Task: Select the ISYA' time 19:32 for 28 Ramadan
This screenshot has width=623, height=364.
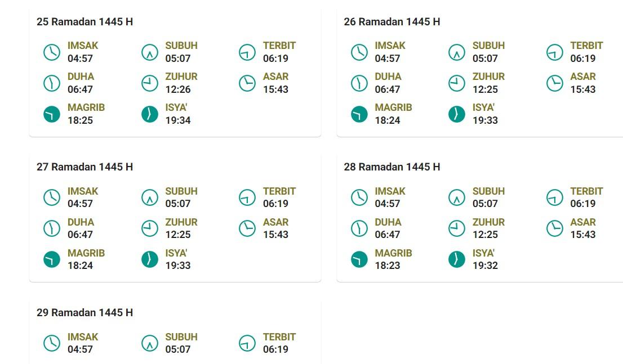Action: coord(485,265)
